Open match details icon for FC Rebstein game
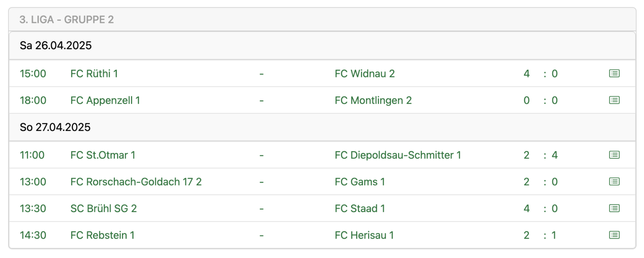This screenshot has width=644, height=258. (614, 235)
